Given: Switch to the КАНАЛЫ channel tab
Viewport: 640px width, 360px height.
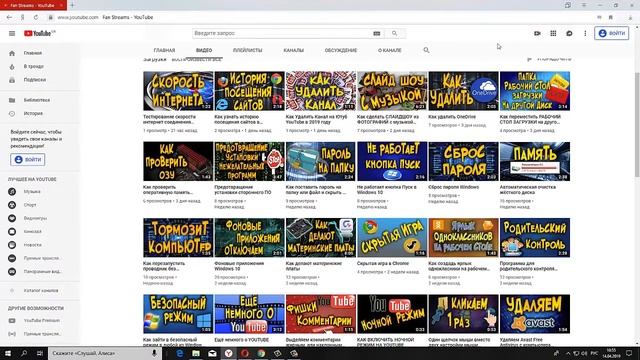Looking at the screenshot, I should coord(293,50).
